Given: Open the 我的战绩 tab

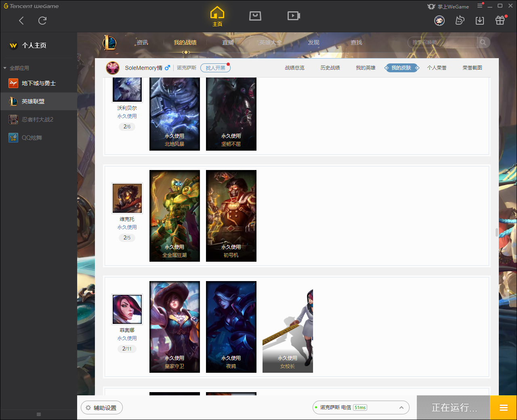Looking at the screenshot, I should click(185, 42).
